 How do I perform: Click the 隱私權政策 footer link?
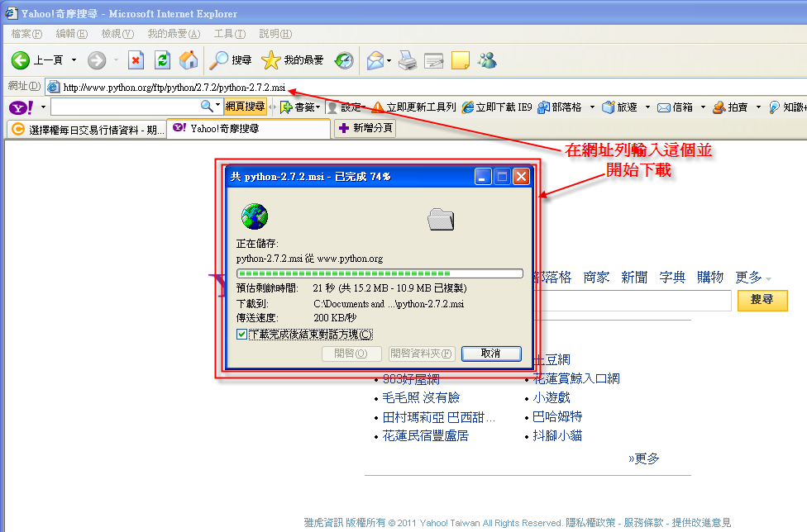590,523
